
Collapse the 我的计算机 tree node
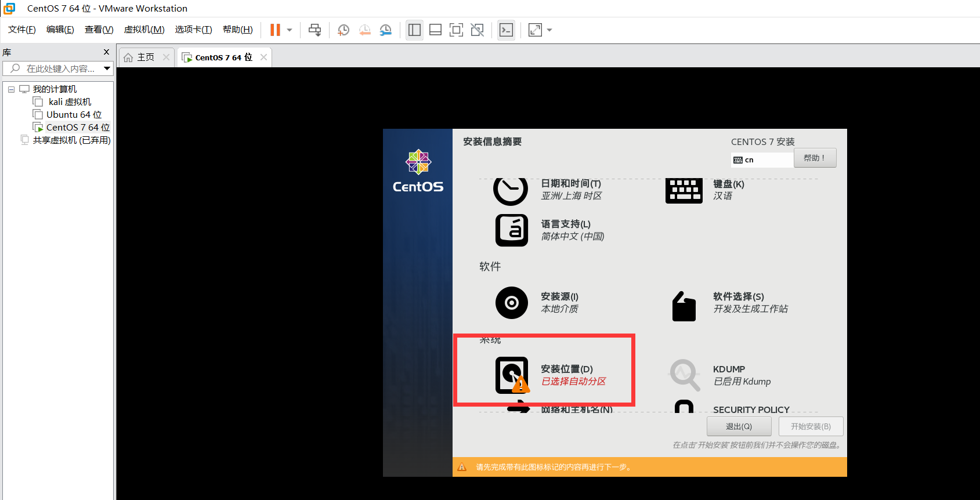pos(11,89)
